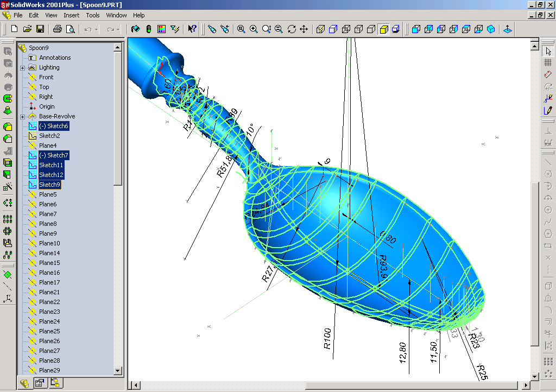This screenshot has height=392, width=556.
Task: Open the File menu
Action: pos(18,15)
